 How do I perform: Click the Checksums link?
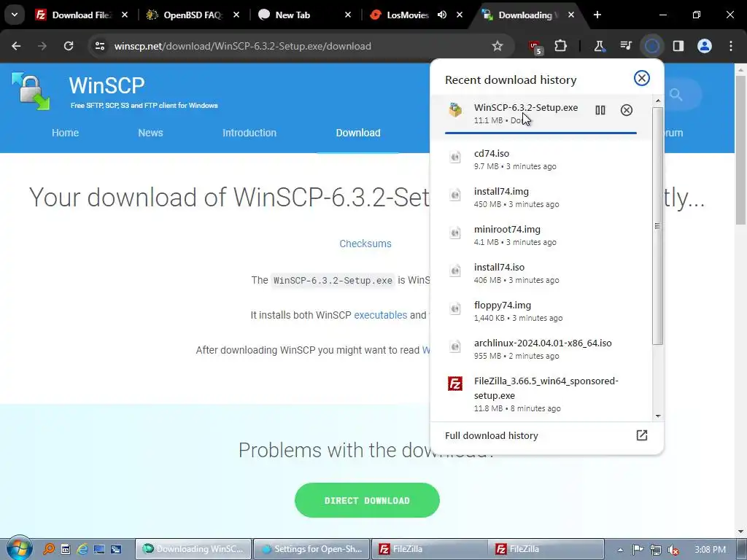(x=365, y=244)
